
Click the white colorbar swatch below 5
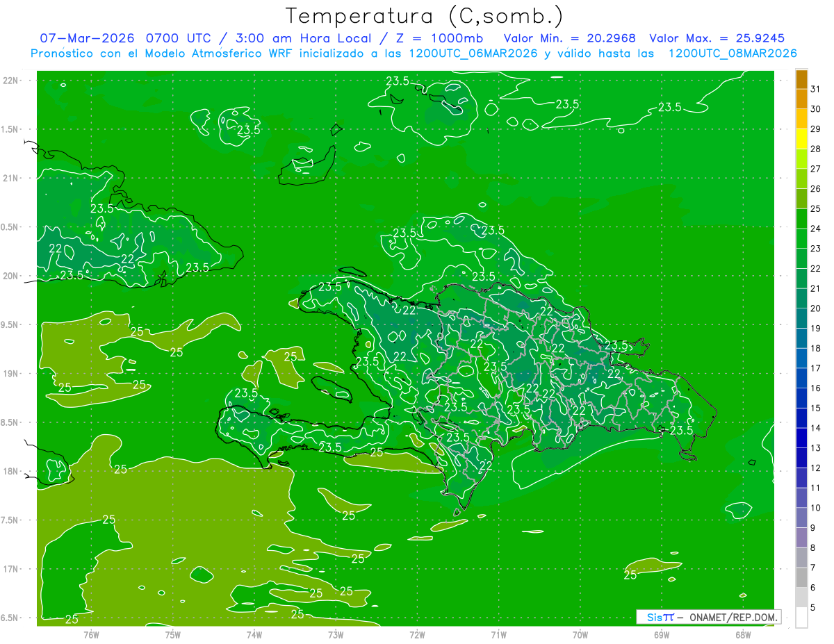click(801, 618)
